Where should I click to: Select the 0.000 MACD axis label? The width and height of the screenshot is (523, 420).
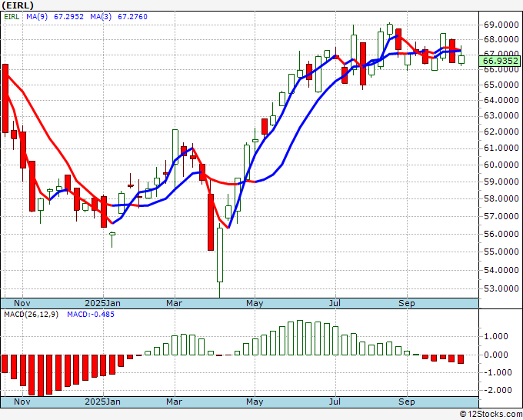coord(497,355)
